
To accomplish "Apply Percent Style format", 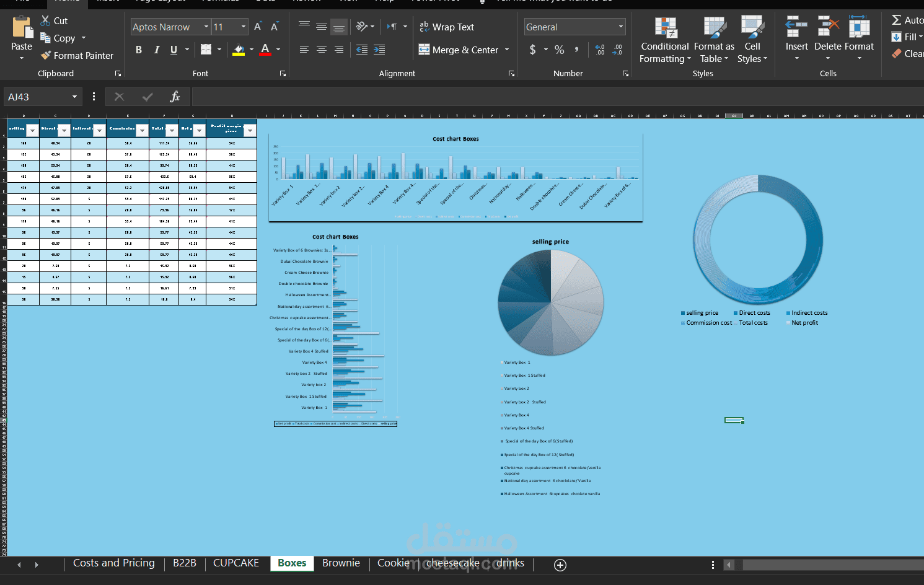I will [x=560, y=50].
